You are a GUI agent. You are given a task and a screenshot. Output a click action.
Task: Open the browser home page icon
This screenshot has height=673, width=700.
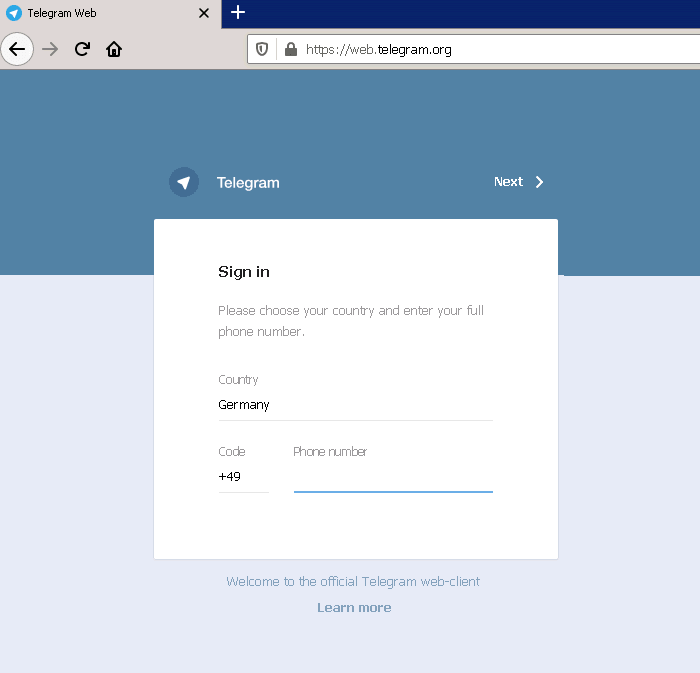[x=114, y=49]
